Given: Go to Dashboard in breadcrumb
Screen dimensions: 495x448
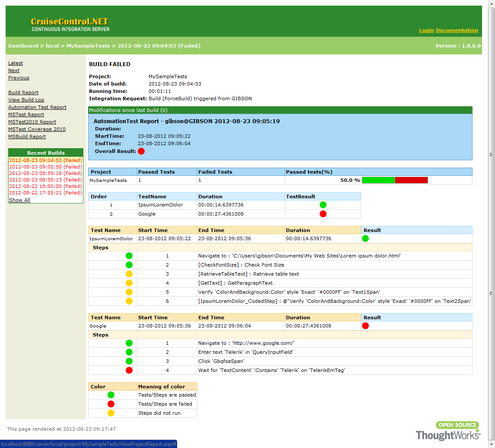Looking at the screenshot, I should coord(23,46).
